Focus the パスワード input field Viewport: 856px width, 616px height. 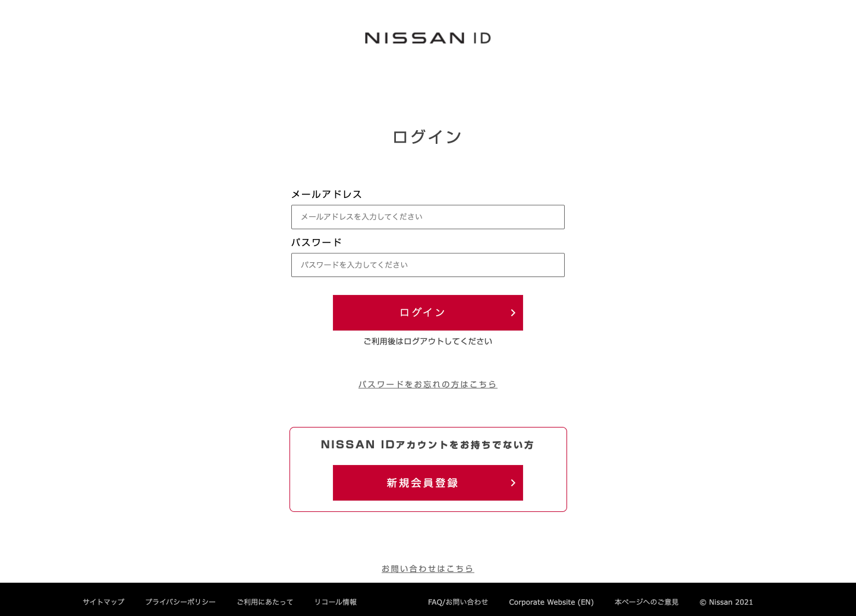coord(427,265)
